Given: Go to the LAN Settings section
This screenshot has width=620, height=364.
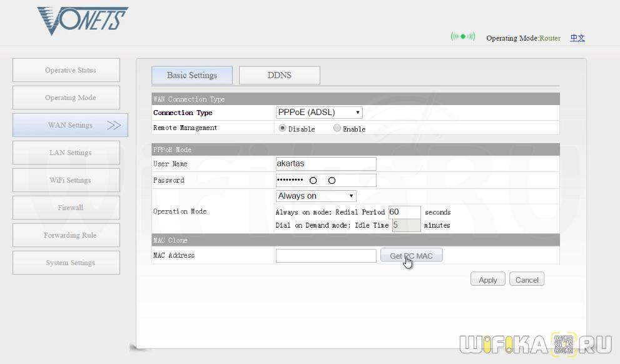Looking at the screenshot, I should 66,153.
